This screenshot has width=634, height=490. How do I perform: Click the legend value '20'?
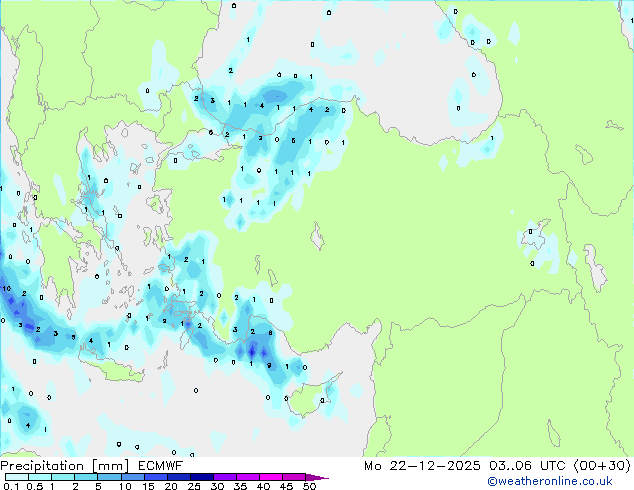pyautogui.click(x=171, y=486)
